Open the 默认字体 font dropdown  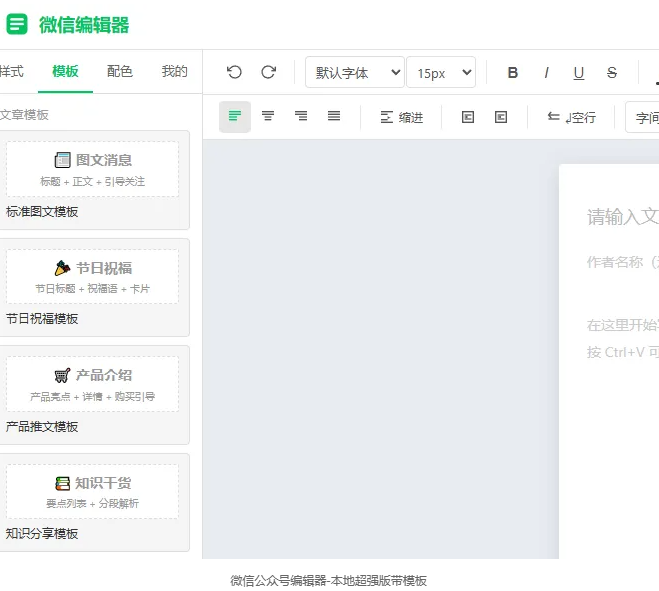point(355,72)
